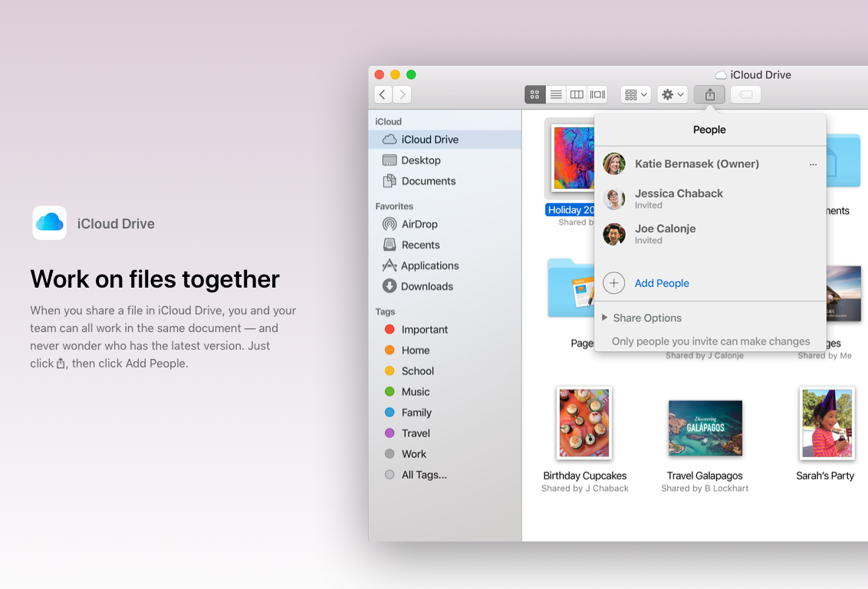Click the Add People link

(x=662, y=284)
